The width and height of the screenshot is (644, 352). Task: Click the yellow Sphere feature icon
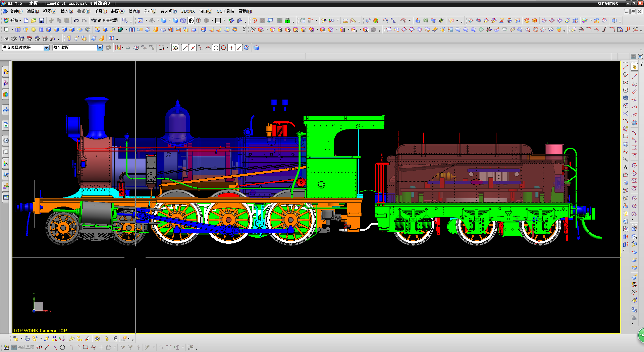tap(34, 30)
